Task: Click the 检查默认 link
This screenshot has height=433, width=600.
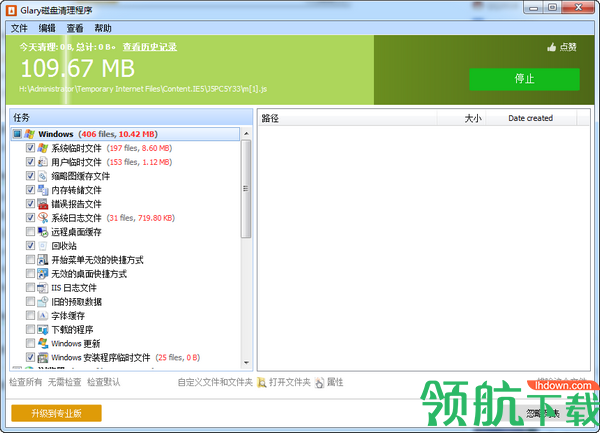Action: [x=103, y=382]
